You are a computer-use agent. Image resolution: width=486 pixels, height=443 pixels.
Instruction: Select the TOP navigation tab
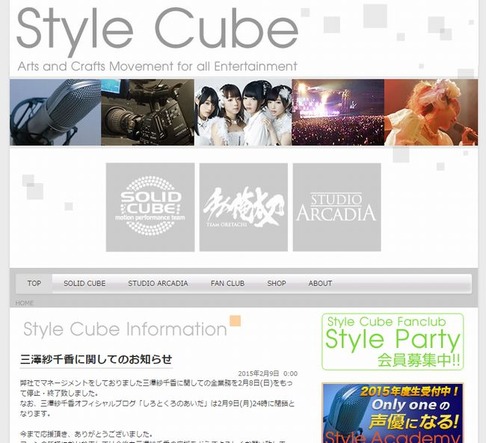(x=34, y=283)
